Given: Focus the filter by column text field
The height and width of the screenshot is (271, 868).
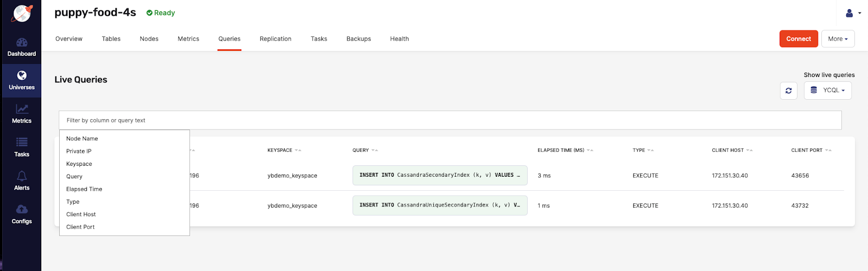Looking at the screenshot, I should [450, 120].
